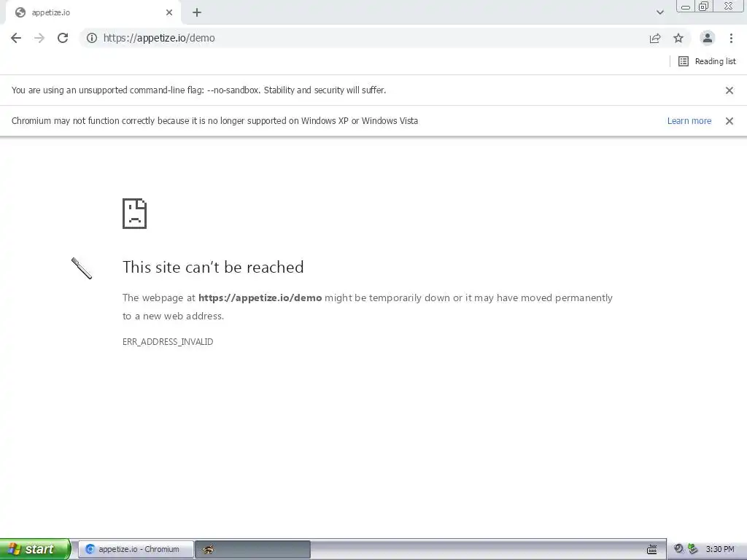Share this page icon
Image resolution: width=747 pixels, height=560 pixels.
655,38
